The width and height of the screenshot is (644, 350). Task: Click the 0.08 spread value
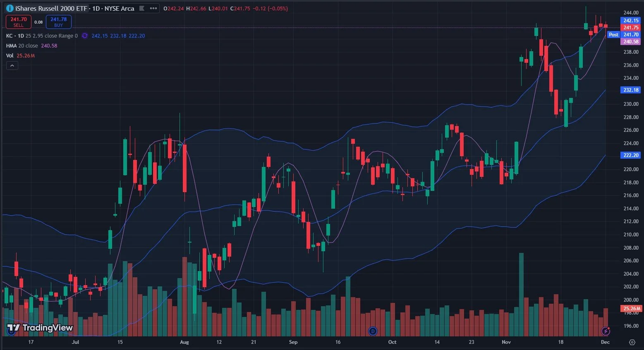pos(38,22)
